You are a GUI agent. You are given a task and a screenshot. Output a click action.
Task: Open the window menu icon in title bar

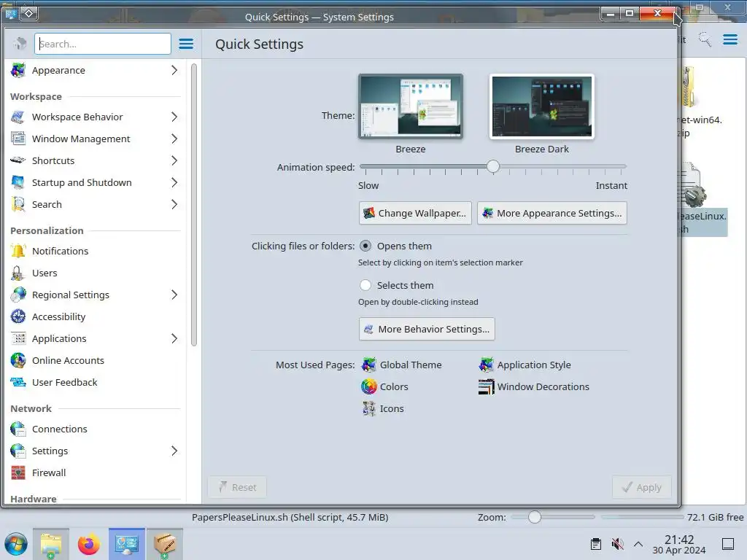tap(10, 14)
